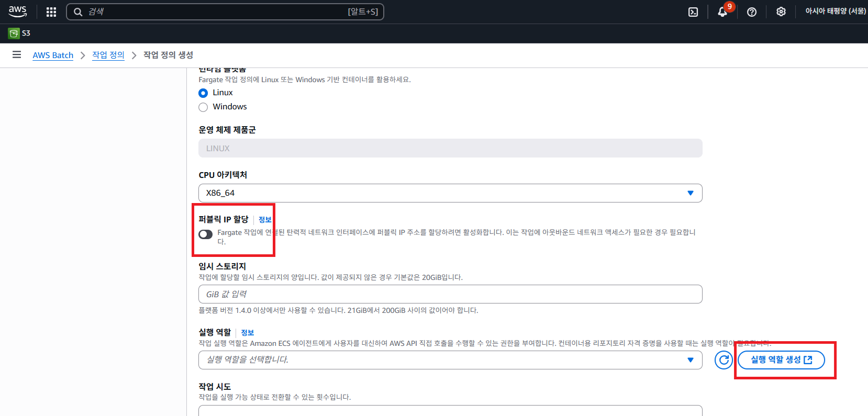Go to AWS Batch breadcrumb link
Viewport: 868px width, 416px height.
[x=53, y=55]
